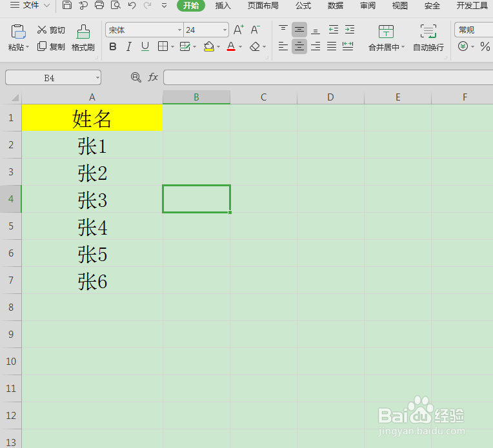Screen dimensions: 493x448
Task: Open the 文件 file menu
Action: (30, 5)
